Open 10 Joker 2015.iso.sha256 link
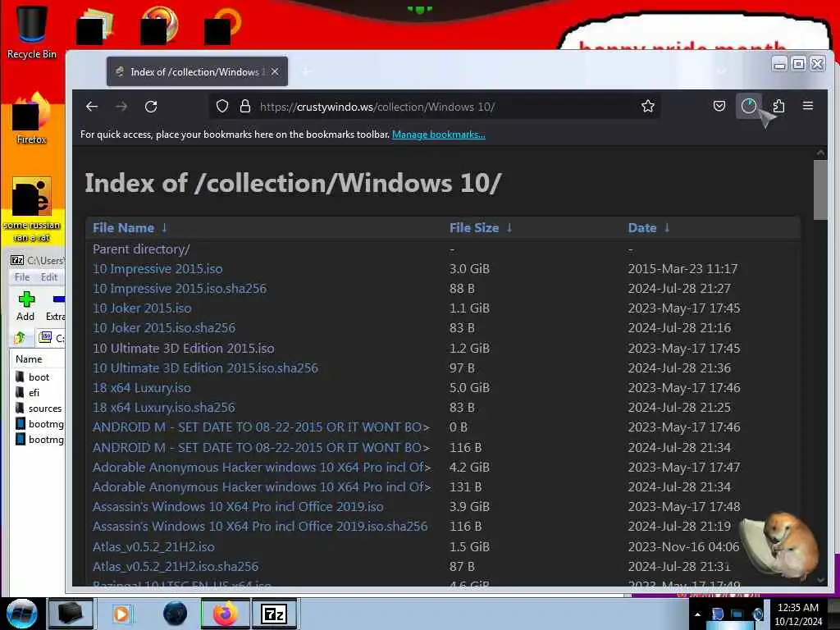This screenshot has height=630, width=840. (x=164, y=328)
